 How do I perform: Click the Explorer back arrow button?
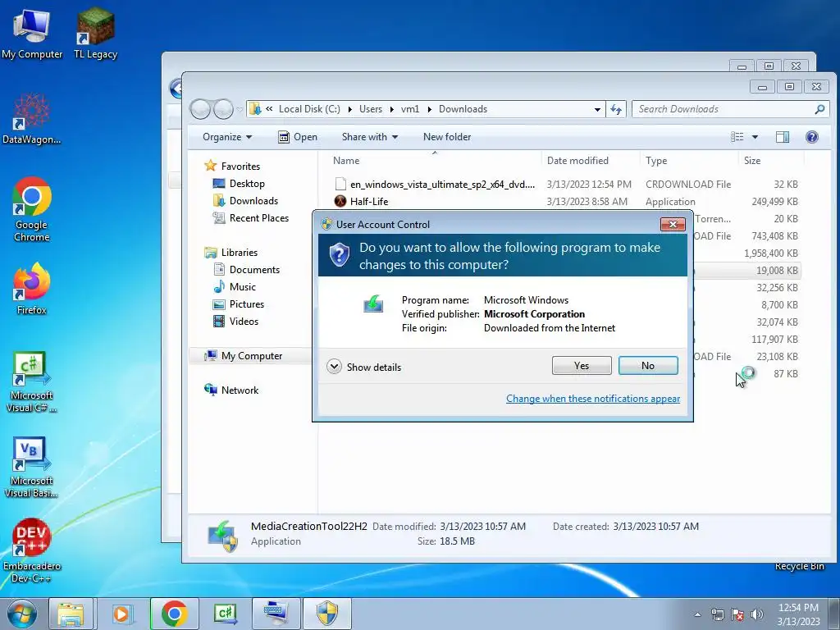(x=200, y=109)
